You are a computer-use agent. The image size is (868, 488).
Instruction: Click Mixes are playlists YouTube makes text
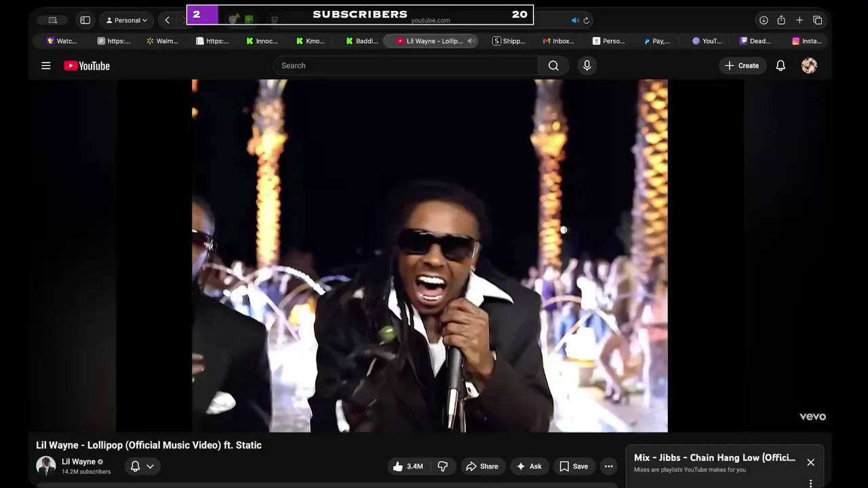click(690, 470)
